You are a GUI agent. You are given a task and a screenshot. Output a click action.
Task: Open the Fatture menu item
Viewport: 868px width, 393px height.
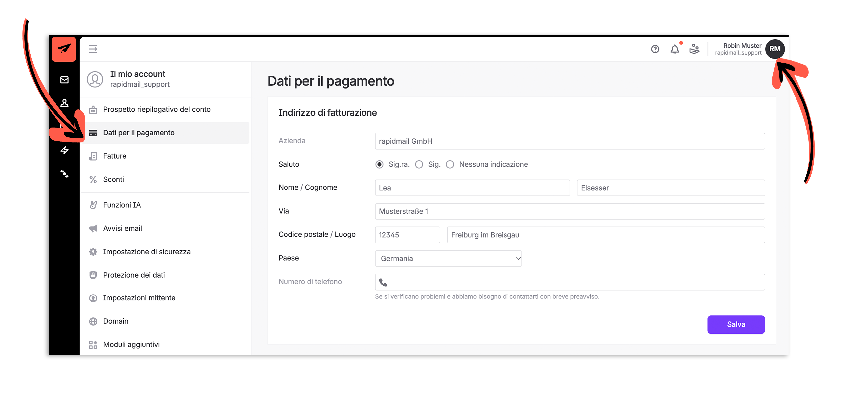165,156
